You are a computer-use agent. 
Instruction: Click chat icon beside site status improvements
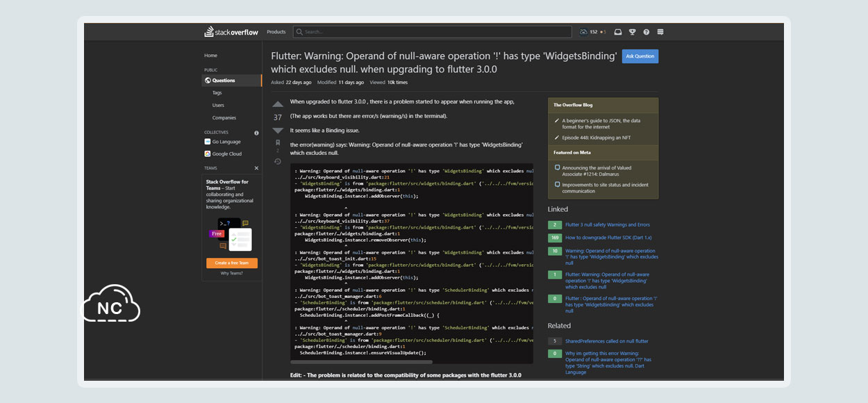(557, 185)
